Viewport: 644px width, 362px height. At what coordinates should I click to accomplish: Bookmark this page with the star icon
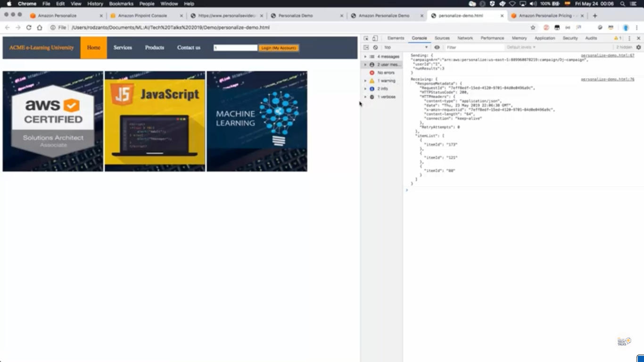click(x=533, y=27)
